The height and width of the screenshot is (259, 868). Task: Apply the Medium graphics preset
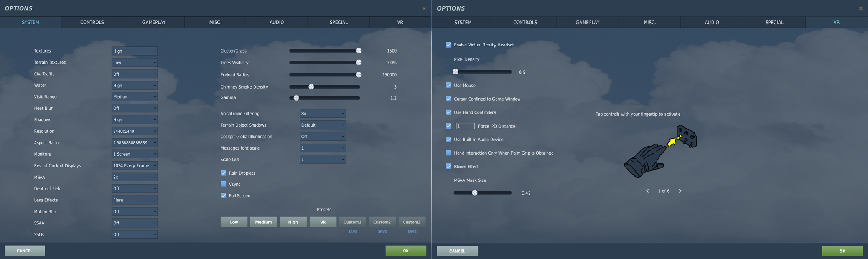tap(264, 222)
